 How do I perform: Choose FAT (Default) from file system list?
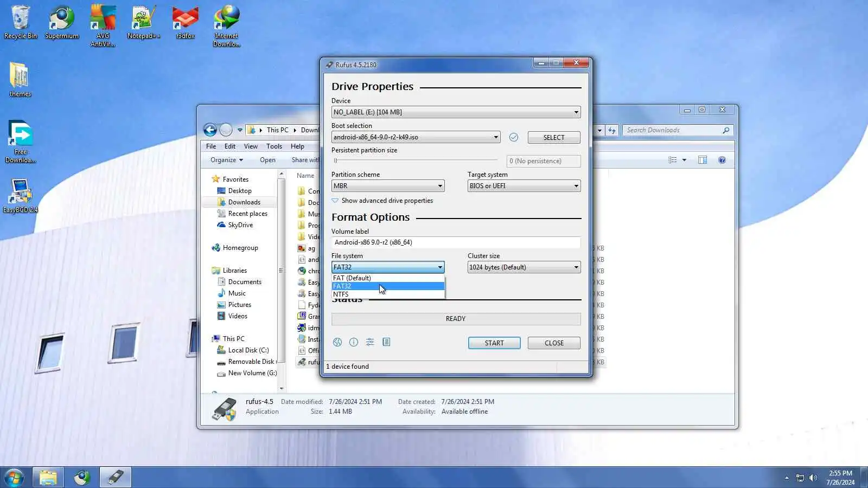point(388,278)
